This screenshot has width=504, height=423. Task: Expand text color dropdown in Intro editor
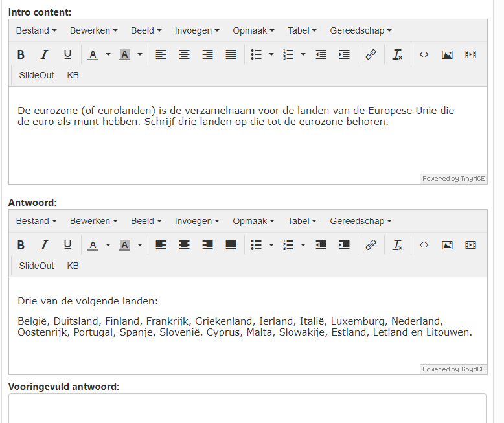[x=108, y=55]
